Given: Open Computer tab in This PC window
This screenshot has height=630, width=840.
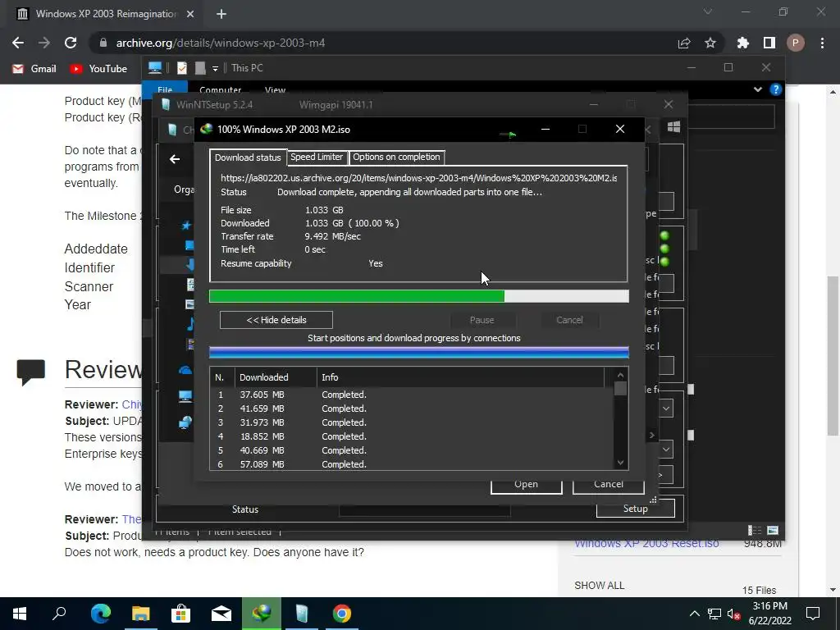Looking at the screenshot, I should 220,89.
